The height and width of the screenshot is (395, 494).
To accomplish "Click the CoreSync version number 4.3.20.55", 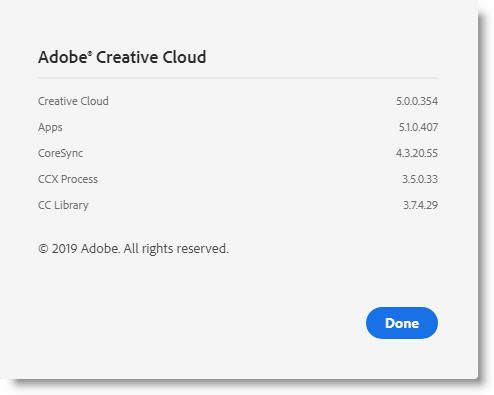I will [417, 153].
